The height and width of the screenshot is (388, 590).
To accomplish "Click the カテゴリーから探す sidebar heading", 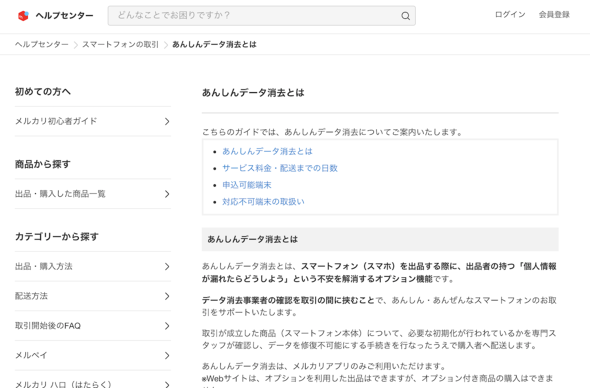I will tap(56, 237).
